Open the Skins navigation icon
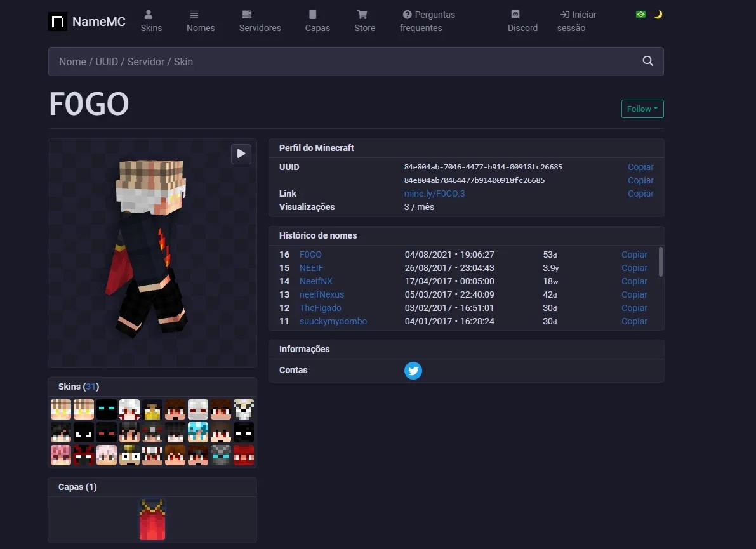The width and height of the screenshot is (756, 549). (149, 15)
